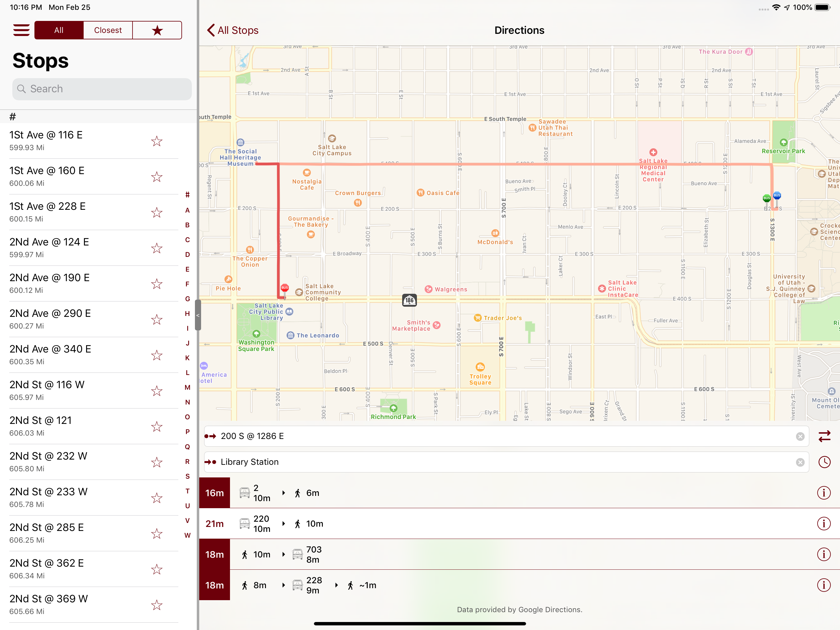The height and width of the screenshot is (630, 840).
Task: Toggle favorite for 2Nd Ave @ 340 E
Action: pyautogui.click(x=157, y=355)
